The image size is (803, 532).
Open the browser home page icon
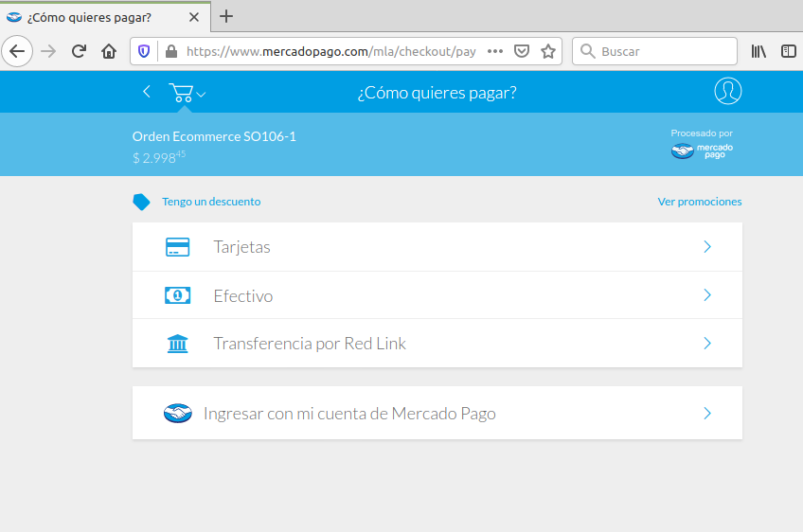pos(109,51)
